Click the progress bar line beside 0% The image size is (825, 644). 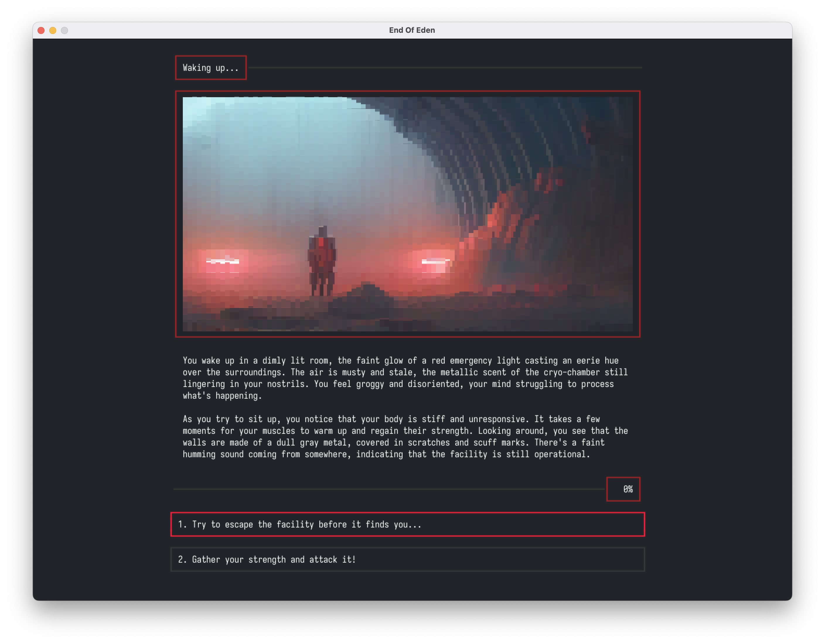[x=389, y=489]
